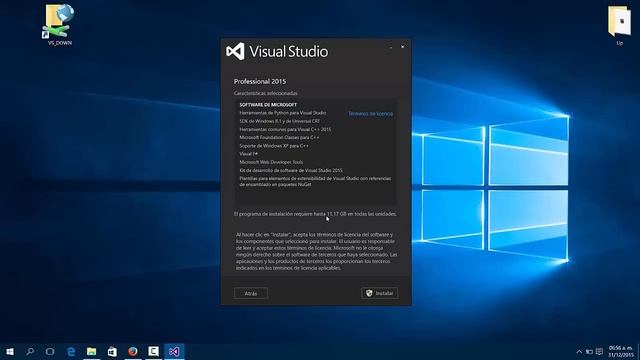This screenshot has height=360, width=640.
Task: Show hidden system tray icons
Action: 579,351
